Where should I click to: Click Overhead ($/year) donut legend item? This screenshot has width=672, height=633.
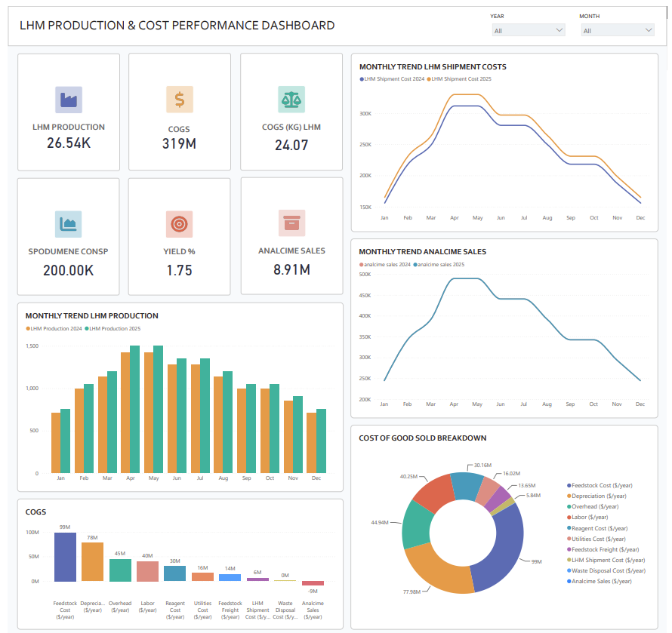(x=593, y=507)
